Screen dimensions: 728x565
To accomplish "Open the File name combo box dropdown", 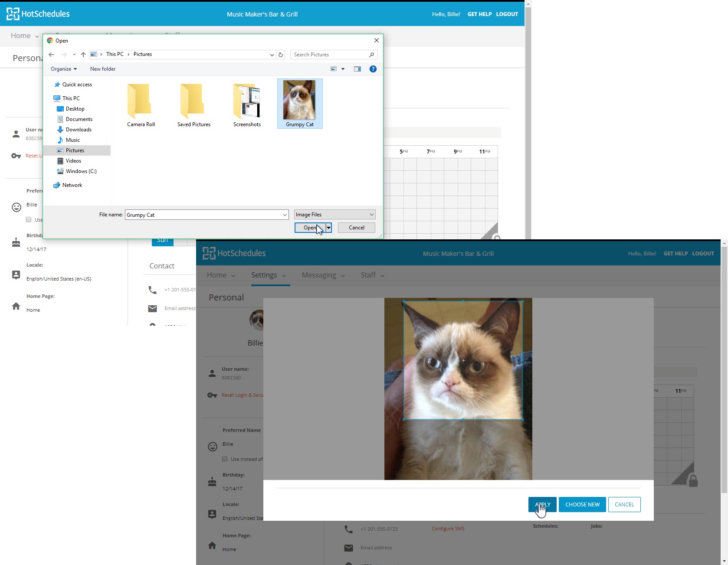I will click(x=285, y=215).
